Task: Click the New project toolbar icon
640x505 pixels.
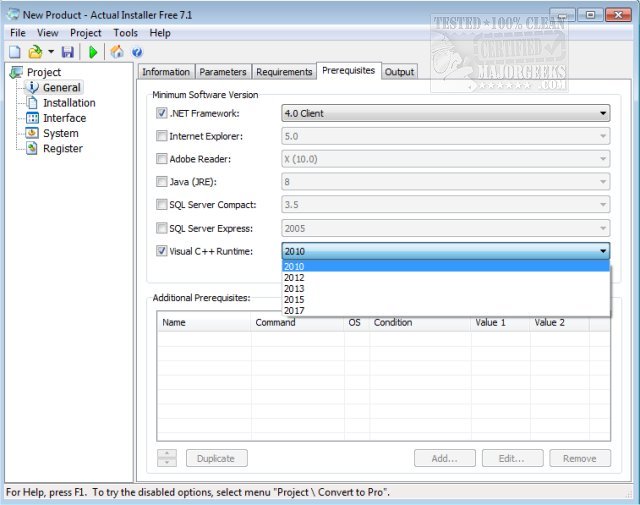Action: (x=15, y=52)
